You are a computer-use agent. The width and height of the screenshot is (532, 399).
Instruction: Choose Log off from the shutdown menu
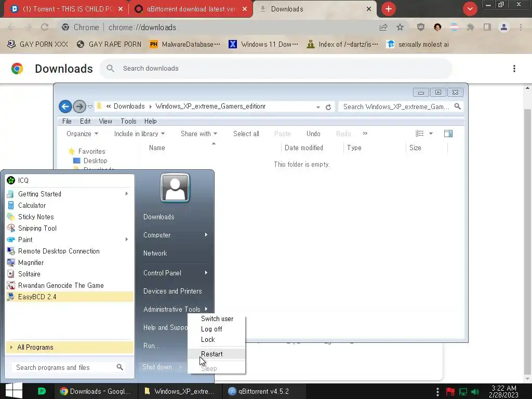click(217, 329)
